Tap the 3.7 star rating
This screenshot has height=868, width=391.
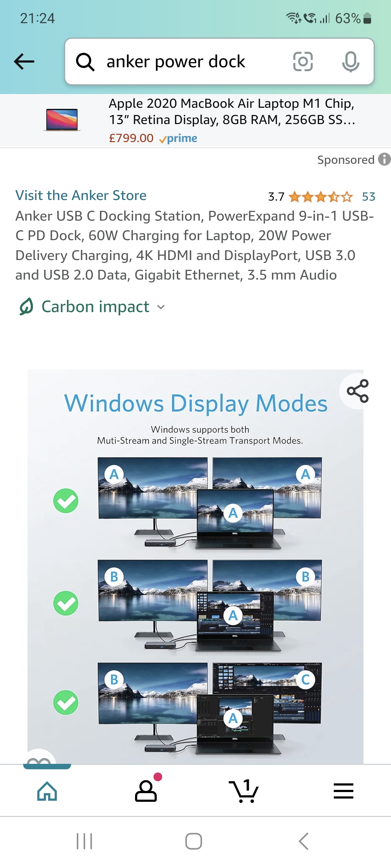310,197
